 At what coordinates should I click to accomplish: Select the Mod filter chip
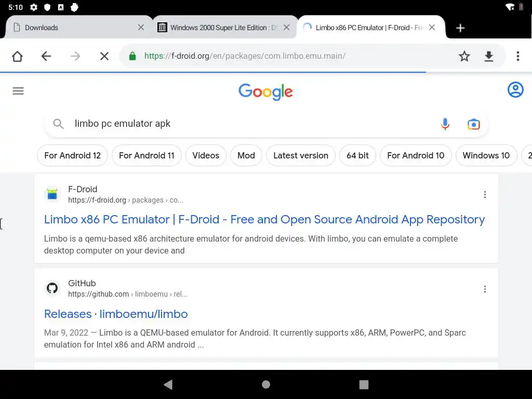(246, 155)
